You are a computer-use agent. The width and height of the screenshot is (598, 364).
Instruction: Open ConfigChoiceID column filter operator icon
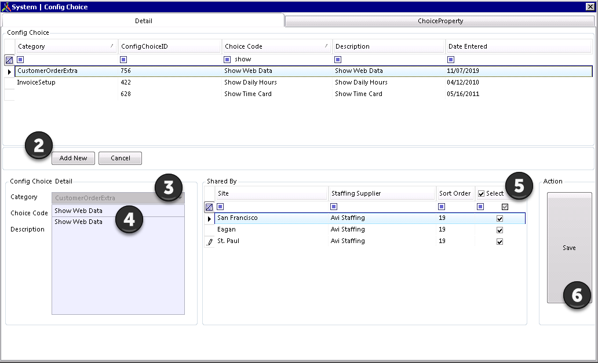[x=123, y=60]
